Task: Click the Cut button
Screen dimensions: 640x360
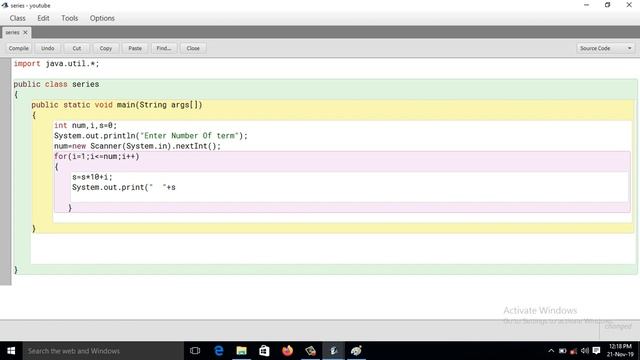Action: click(x=77, y=48)
